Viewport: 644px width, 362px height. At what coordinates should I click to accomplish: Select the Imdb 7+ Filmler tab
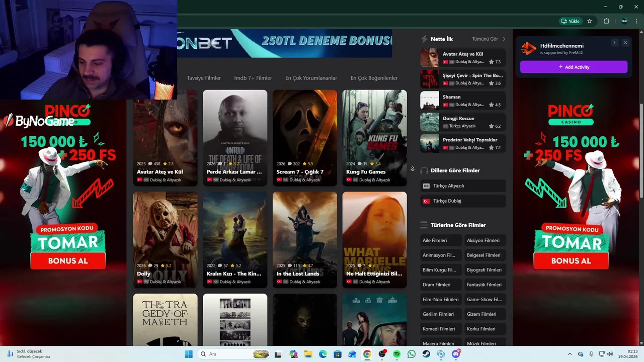click(253, 78)
